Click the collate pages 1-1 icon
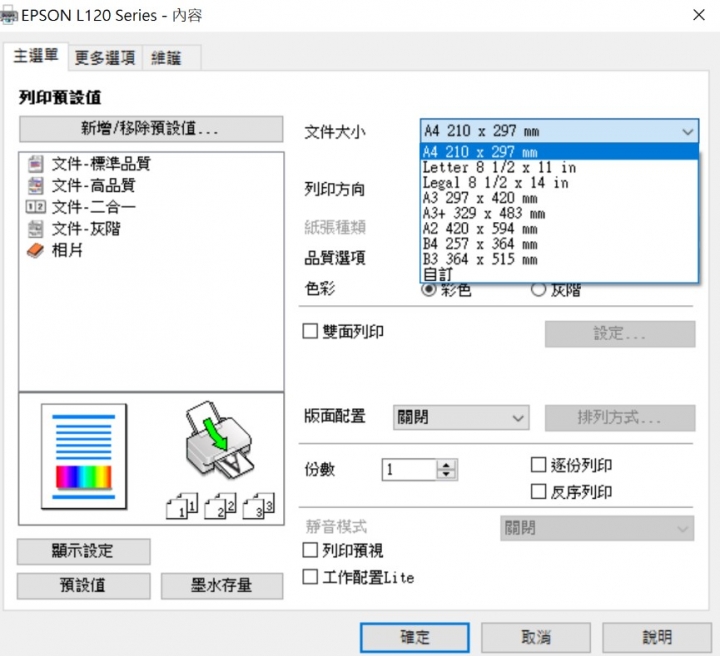 pos(182,505)
